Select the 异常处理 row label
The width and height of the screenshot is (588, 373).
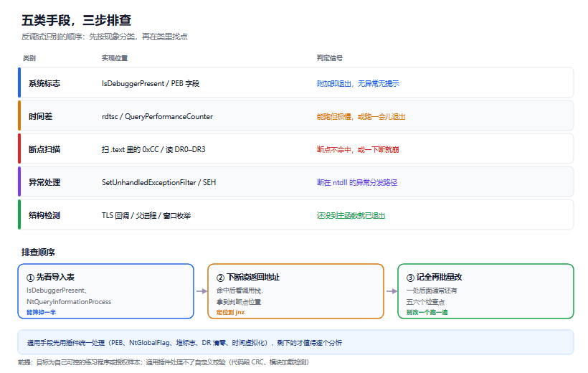(44, 183)
